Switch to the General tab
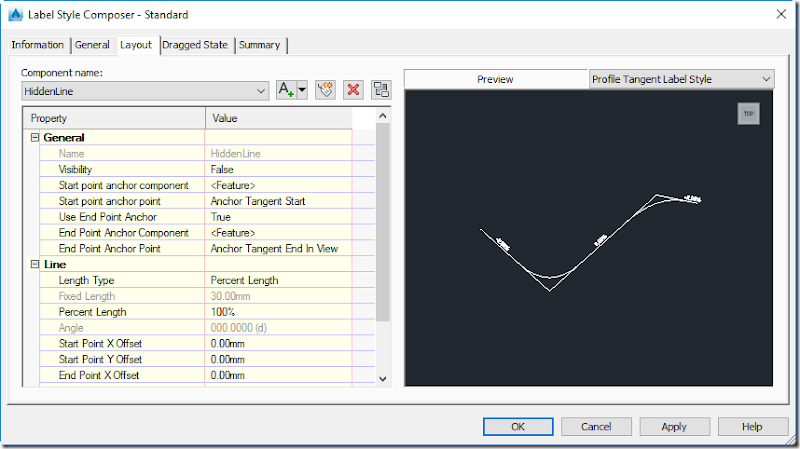800x449 pixels. pyautogui.click(x=92, y=45)
